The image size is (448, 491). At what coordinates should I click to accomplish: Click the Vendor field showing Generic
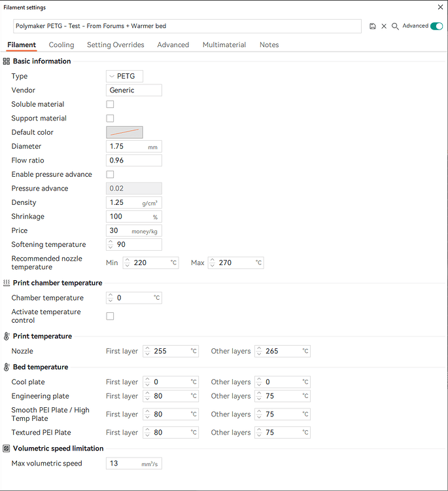point(134,90)
